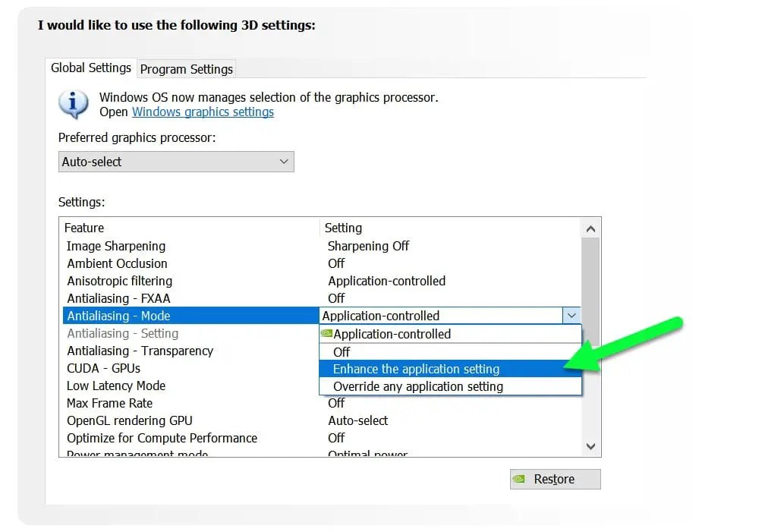
Task: Select Enhance the application setting option
Action: click(x=450, y=369)
